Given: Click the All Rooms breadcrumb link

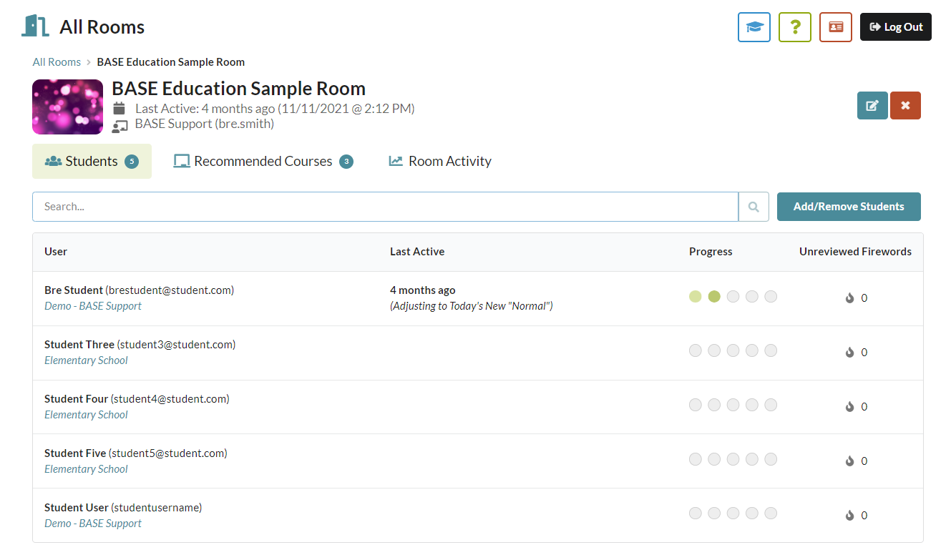Looking at the screenshot, I should (57, 62).
